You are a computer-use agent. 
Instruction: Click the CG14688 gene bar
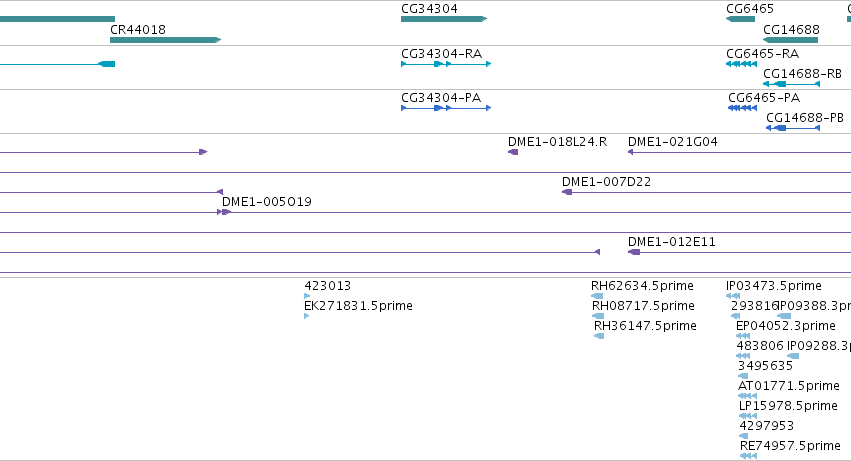[x=790, y=40]
